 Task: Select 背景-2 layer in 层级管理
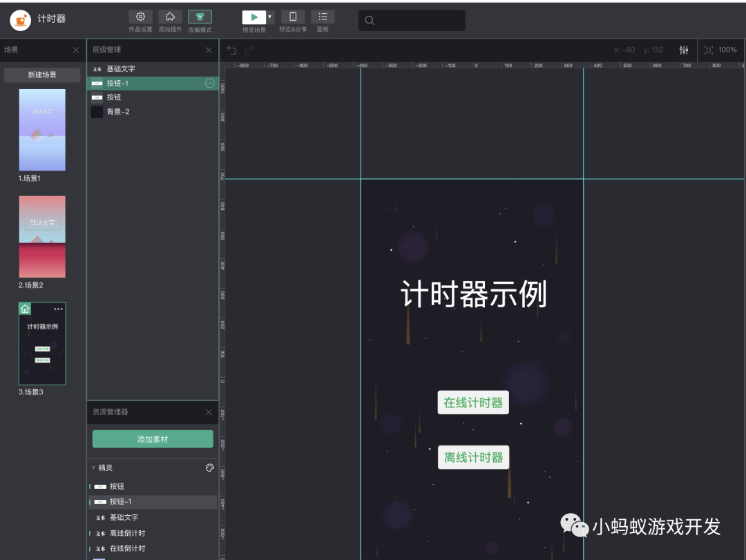coord(153,112)
